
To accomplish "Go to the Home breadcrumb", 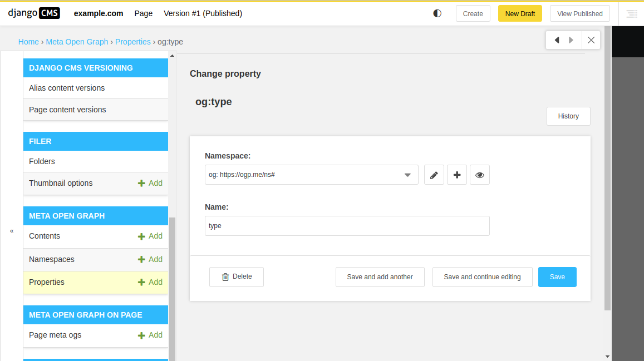I will click(28, 42).
